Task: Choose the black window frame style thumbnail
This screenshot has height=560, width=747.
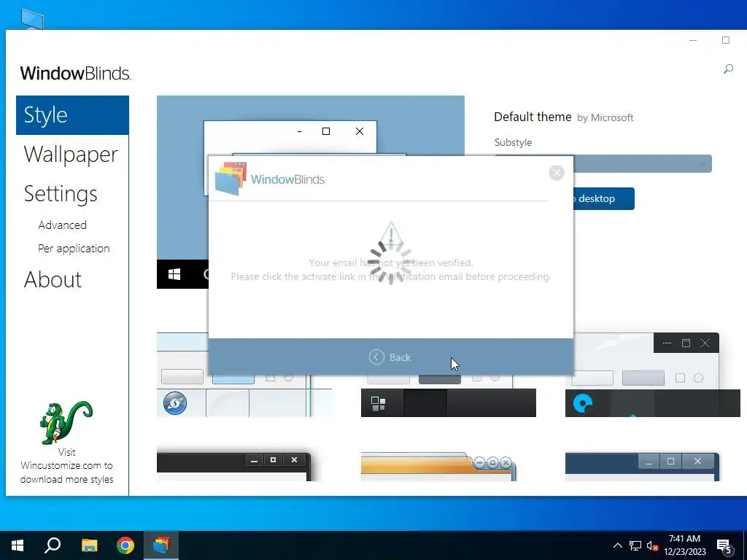Action: [234, 467]
